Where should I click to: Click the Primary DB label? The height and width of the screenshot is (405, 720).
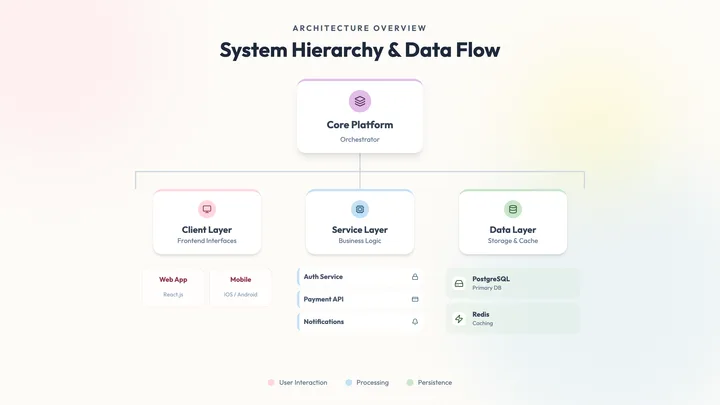pyautogui.click(x=487, y=288)
